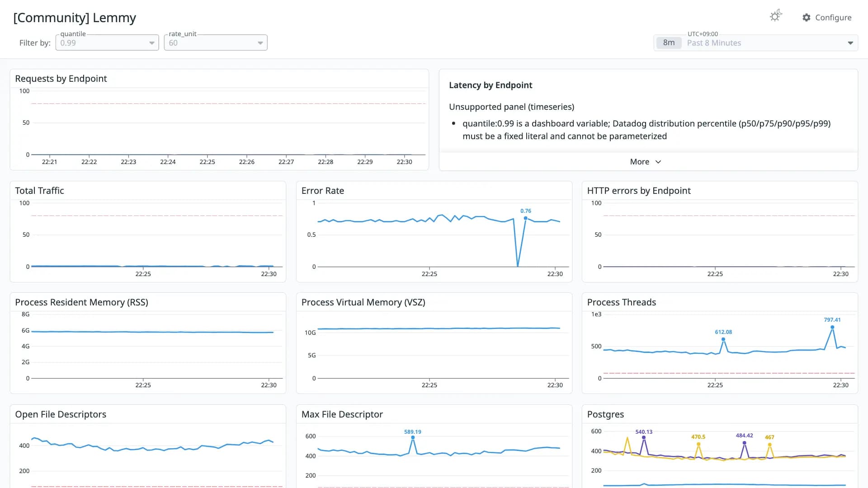
Task: Click the 8m time badge
Action: point(669,43)
